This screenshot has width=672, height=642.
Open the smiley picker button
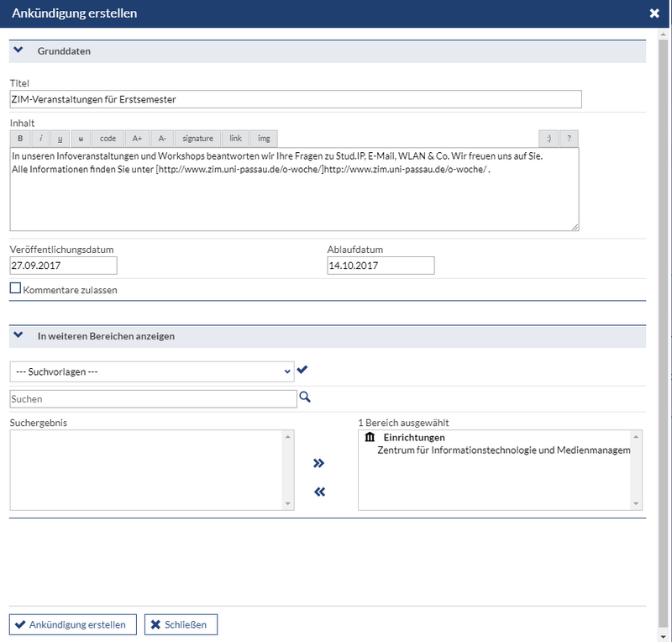[x=549, y=139]
